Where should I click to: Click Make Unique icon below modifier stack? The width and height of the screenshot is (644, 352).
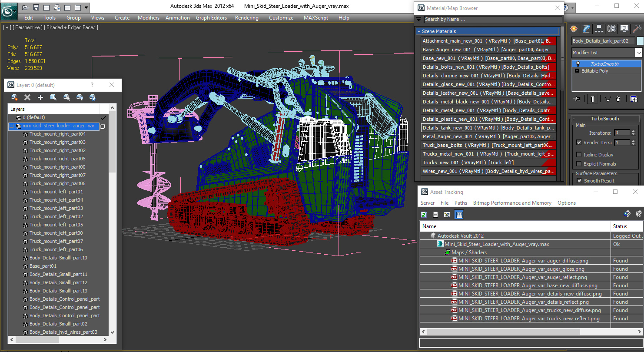(x=607, y=99)
